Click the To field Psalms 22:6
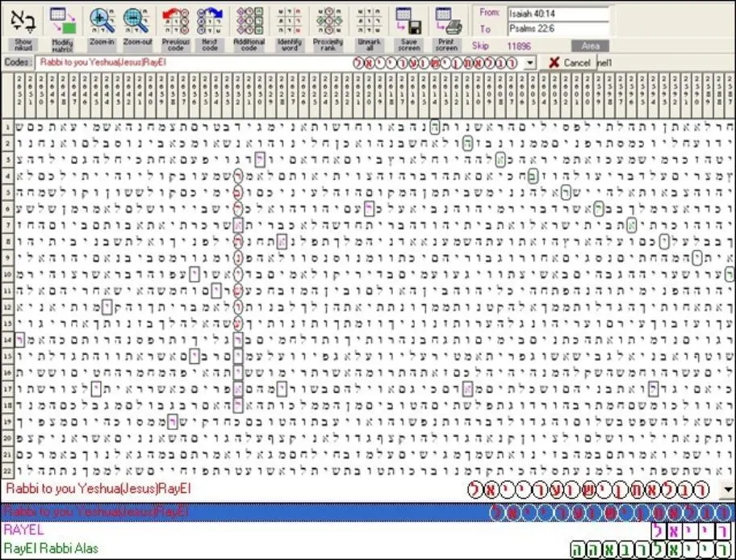The height and width of the screenshot is (560, 736). [558, 28]
